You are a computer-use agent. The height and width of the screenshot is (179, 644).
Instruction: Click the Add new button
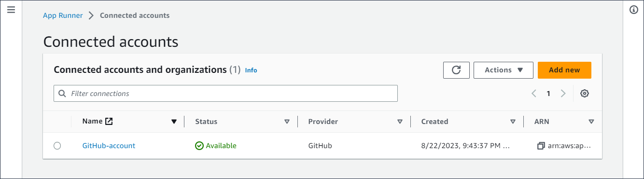tap(564, 70)
